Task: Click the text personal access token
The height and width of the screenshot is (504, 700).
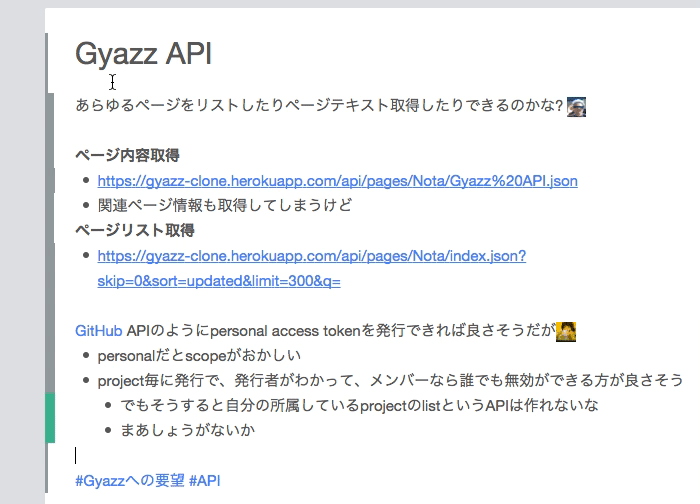Action: pyautogui.click(x=285, y=331)
